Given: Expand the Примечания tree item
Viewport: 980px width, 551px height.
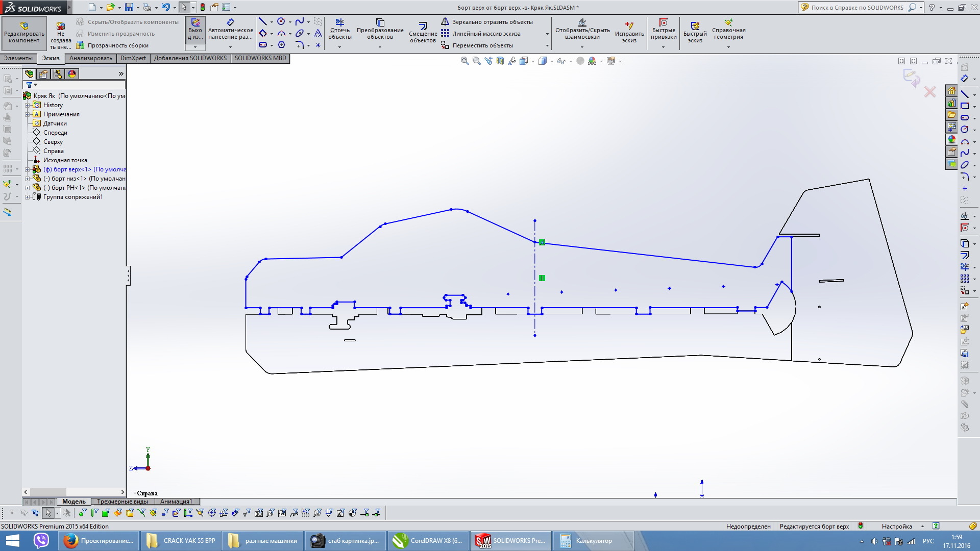Looking at the screenshot, I should 28,114.
